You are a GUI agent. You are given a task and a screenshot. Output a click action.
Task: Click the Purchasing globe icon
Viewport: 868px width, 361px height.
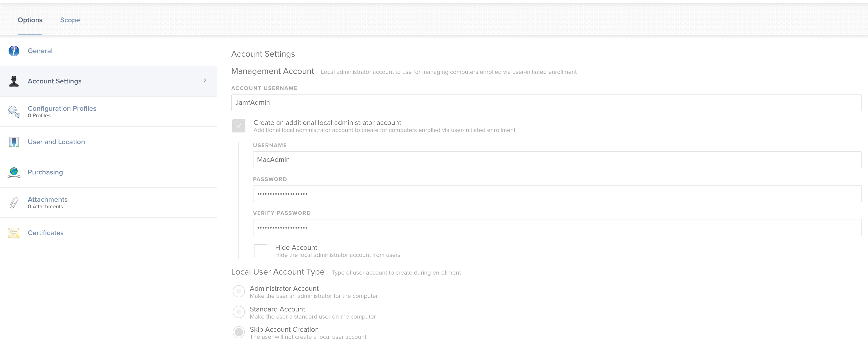[x=14, y=172]
